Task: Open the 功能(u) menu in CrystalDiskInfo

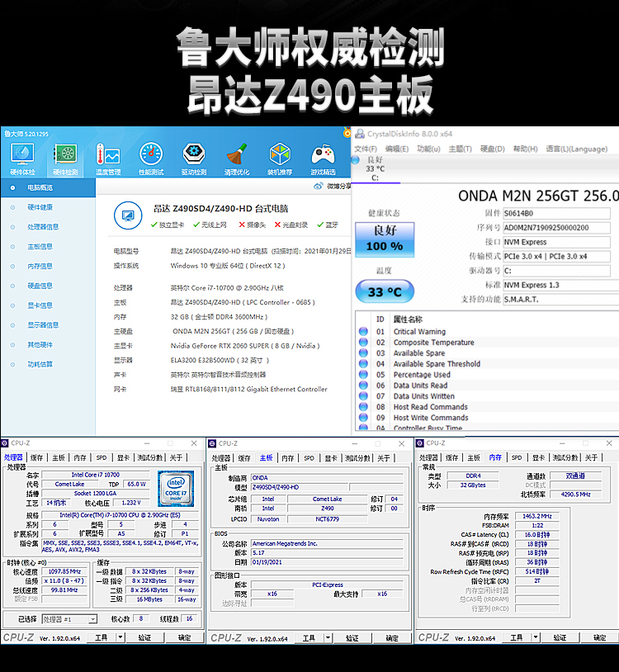Action: click(428, 149)
